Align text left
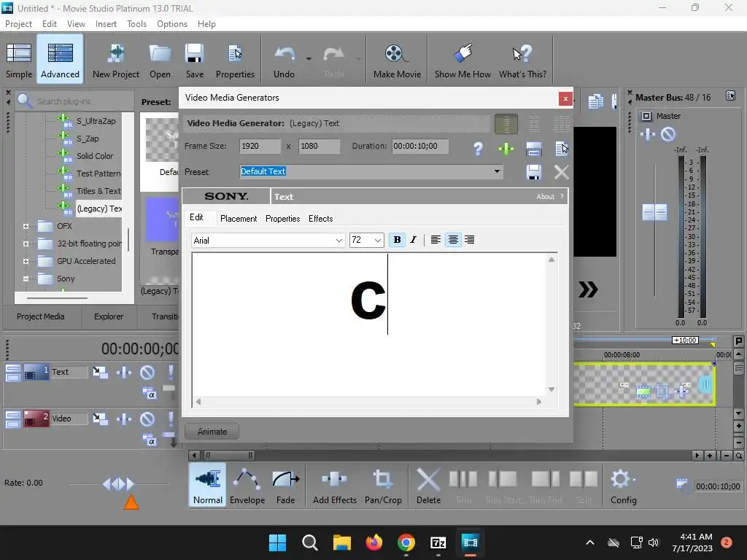Image resolution: width=747 pixels, height=560 pixels. click(x=436, y=240)
